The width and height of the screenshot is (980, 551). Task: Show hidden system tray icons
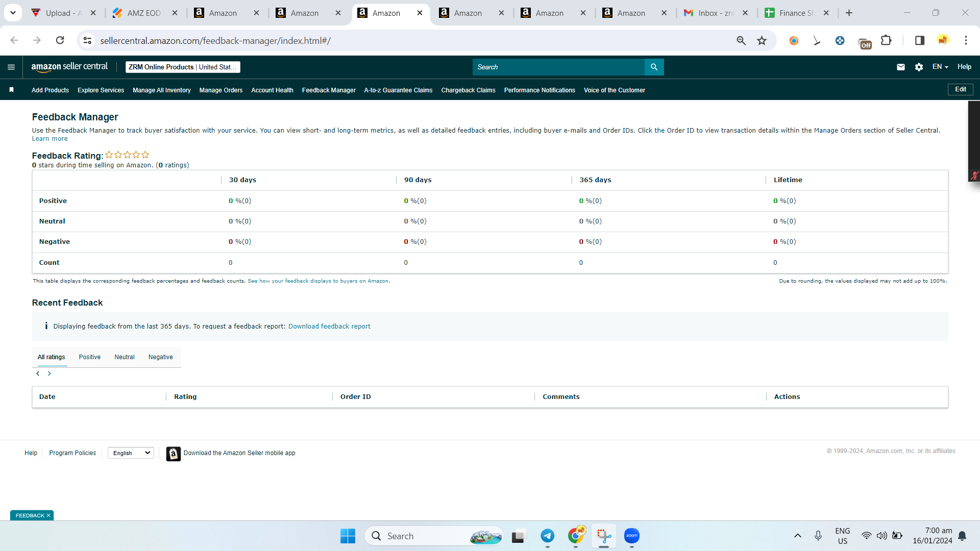pos(797,536)
